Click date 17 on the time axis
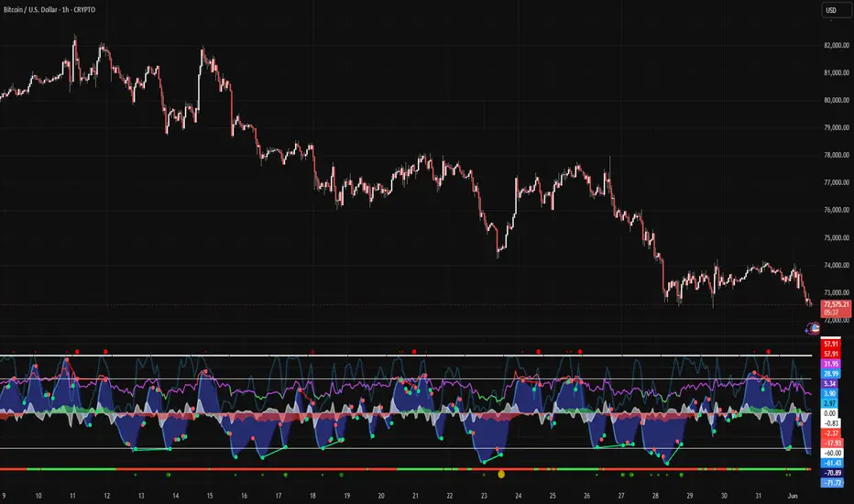This screenshot has width=854, height=504. (x=279, y=496)
